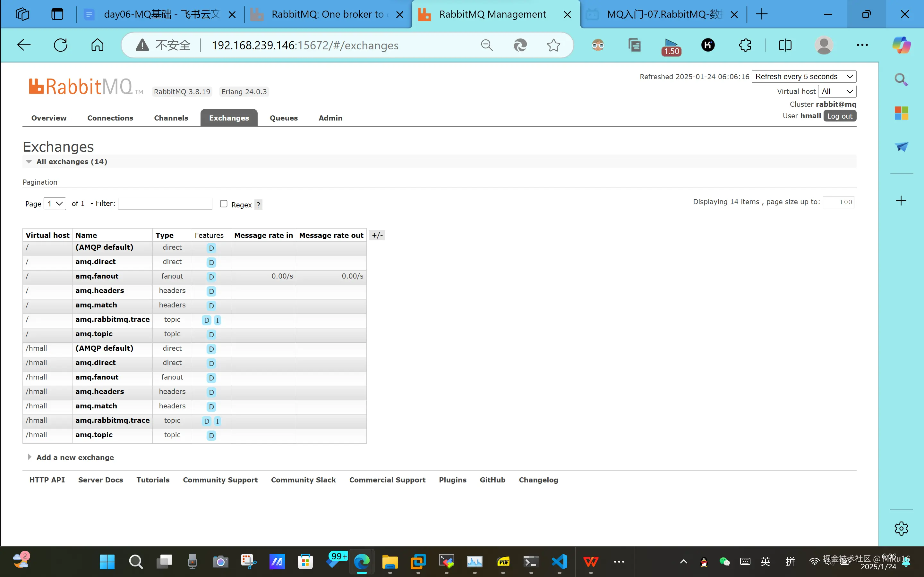
Task: Click the Regex help question mark
Action: coord(259,205)
